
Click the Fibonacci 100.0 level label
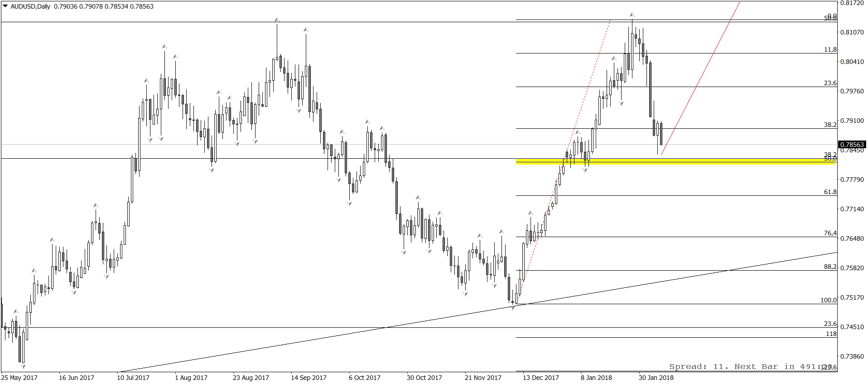coord(829,300)
